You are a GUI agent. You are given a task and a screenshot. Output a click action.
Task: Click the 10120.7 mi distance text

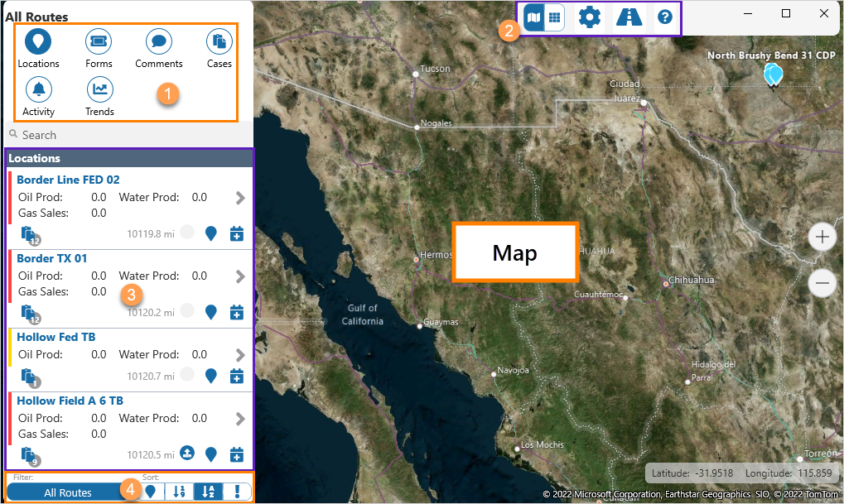tap(151, 377)
